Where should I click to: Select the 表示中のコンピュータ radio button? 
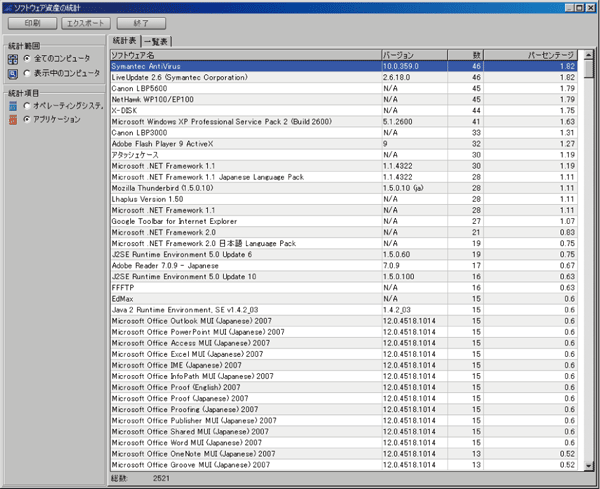[27, 74]
